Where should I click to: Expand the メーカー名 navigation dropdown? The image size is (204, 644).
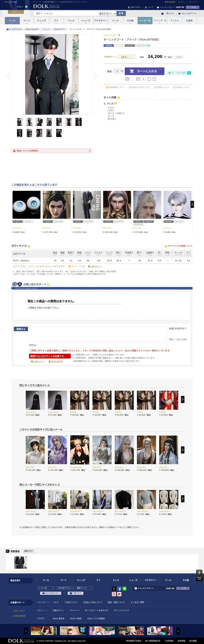tap(145, 20)
